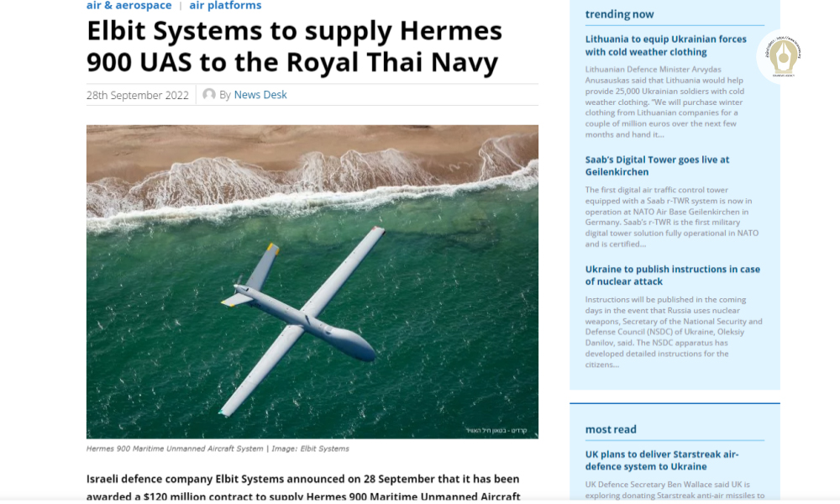Open the 'air & aerospace' category link
840x504 pixels.
tap(129, 5)
